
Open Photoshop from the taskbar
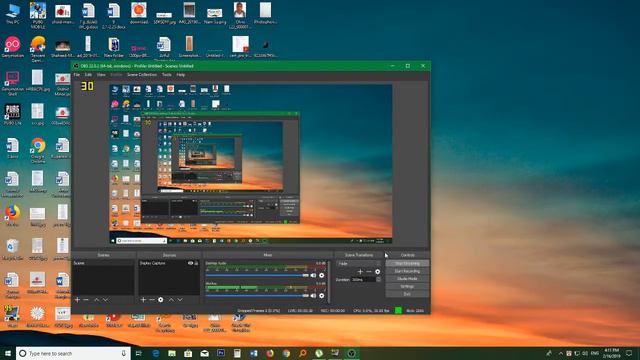coord(221,353)
